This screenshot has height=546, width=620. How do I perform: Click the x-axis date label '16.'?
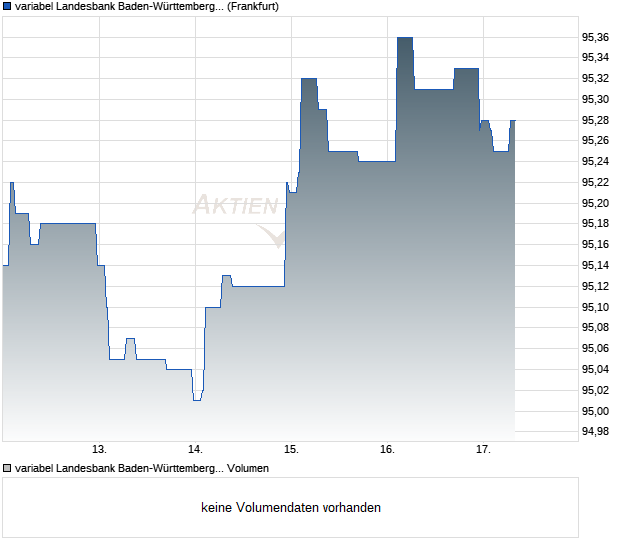coord(388,449)
